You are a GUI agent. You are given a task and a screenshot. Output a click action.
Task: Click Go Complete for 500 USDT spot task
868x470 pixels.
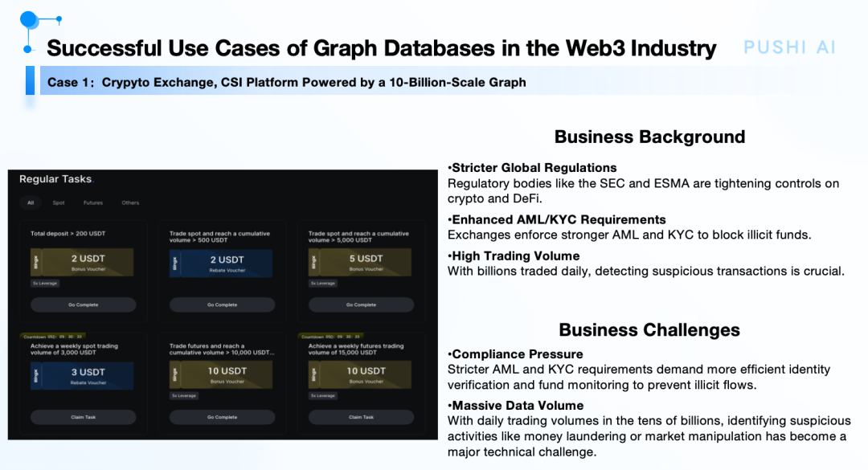pyautogui.click(x=222, y=304)
